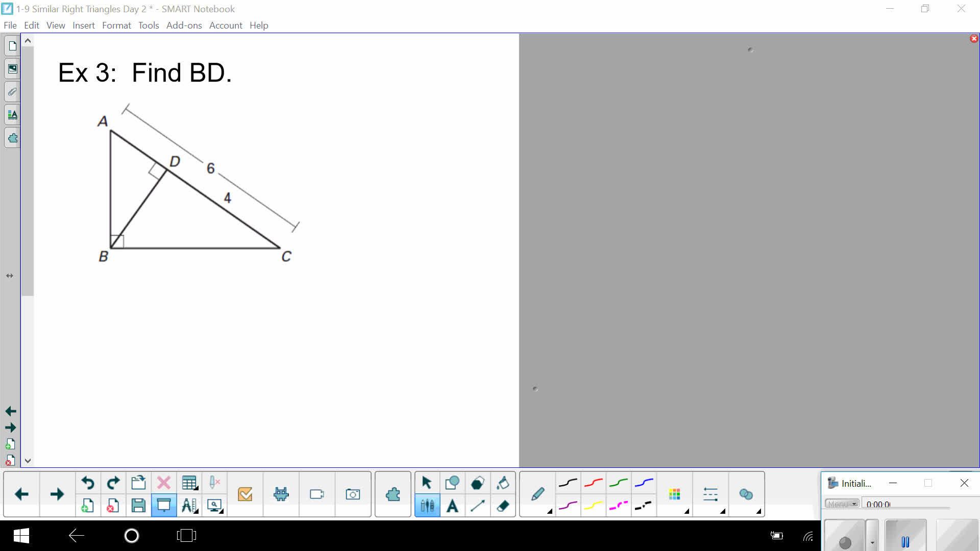Open Gallery tab in sidebar
Viewport: 980px width, 551px height.
click(x=12, y=69)
